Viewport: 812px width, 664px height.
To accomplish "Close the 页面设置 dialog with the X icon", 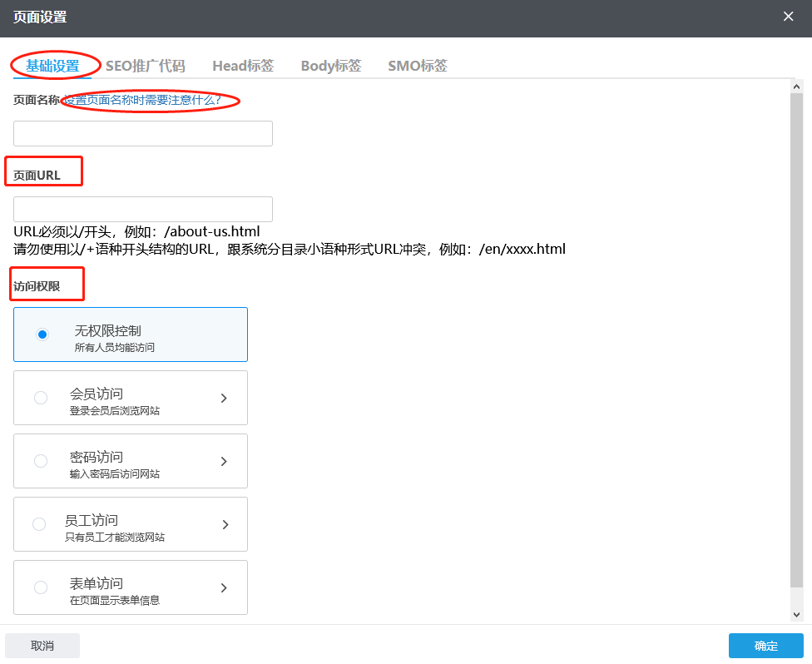I will [788, 16].
